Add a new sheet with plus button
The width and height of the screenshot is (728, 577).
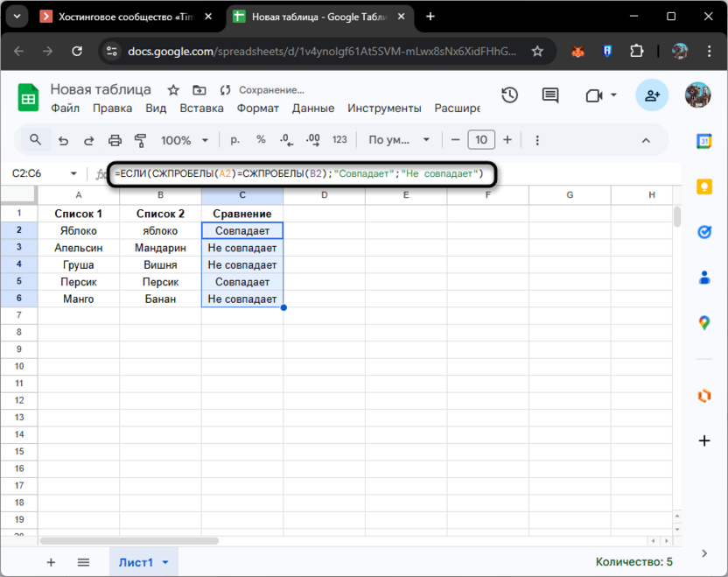pyautogui.click(x=51, y=562)
